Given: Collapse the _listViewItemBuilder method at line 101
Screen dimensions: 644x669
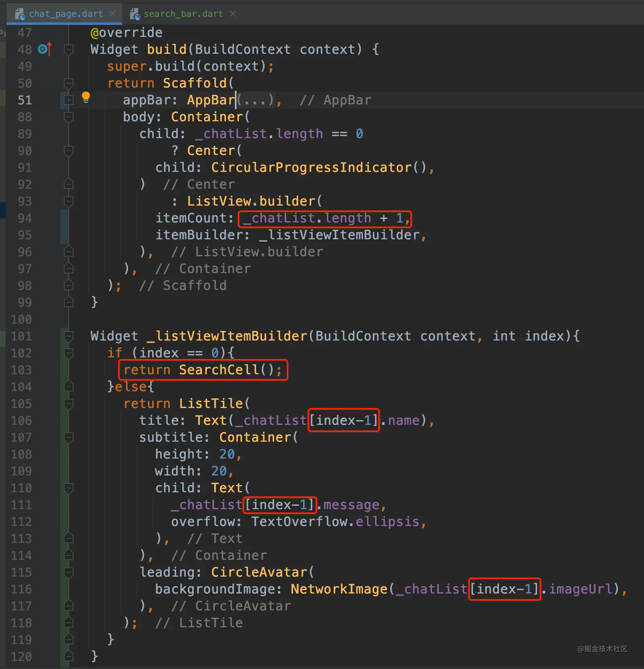Looking at the screenshot, I should [x=69, y=336].
